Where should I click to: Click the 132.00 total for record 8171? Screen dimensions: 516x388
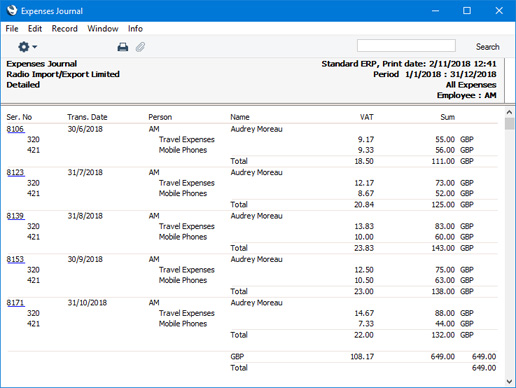[443, 335]
